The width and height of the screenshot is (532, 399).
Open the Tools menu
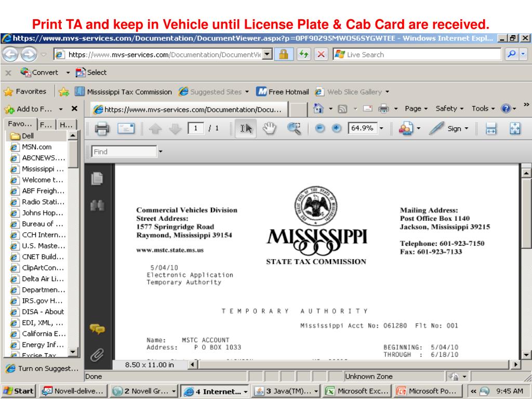(483, 109)
